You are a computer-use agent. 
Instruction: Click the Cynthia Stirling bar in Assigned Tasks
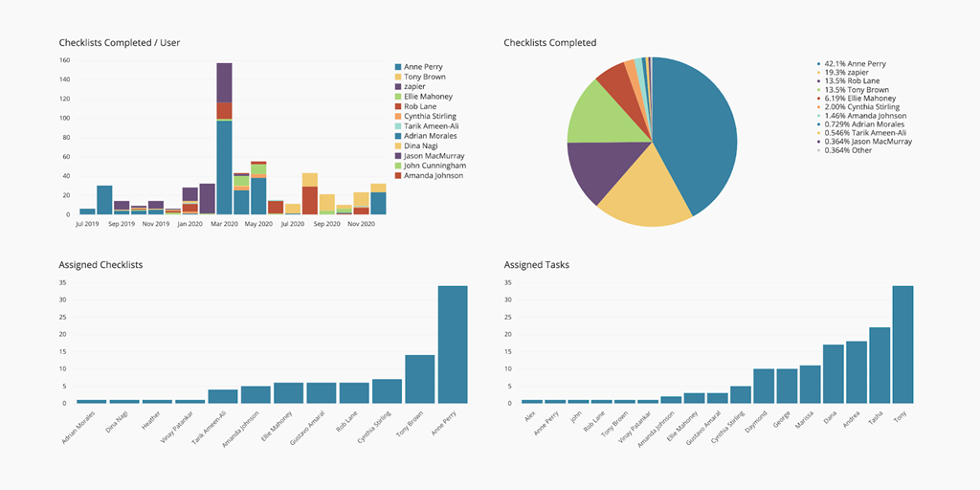point(741,394)
